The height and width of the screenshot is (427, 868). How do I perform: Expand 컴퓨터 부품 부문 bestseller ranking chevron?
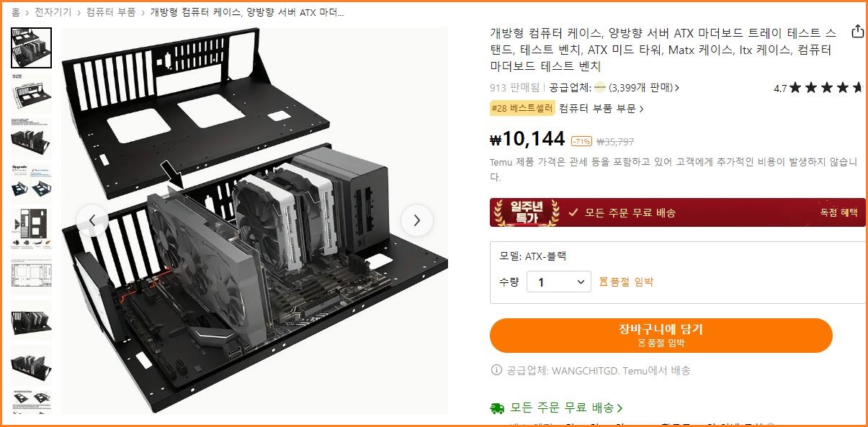click(641, 109)
